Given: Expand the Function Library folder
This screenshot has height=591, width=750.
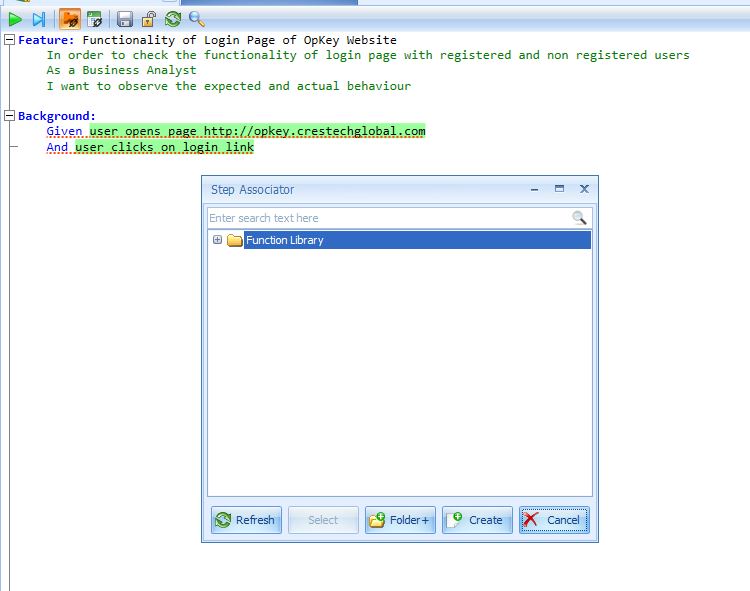Looking at the screenshot, I should click(x=217, y=240).
